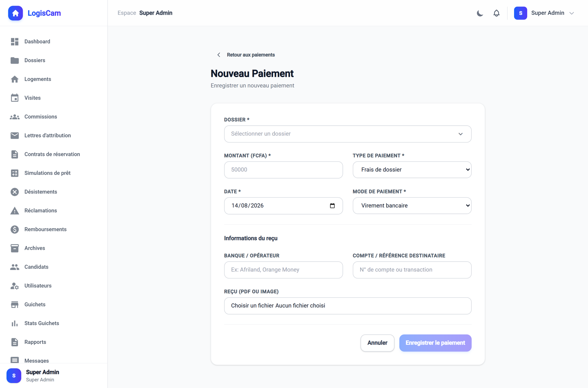Focus the Montant (FCFA) input field

tap(283, 170)
